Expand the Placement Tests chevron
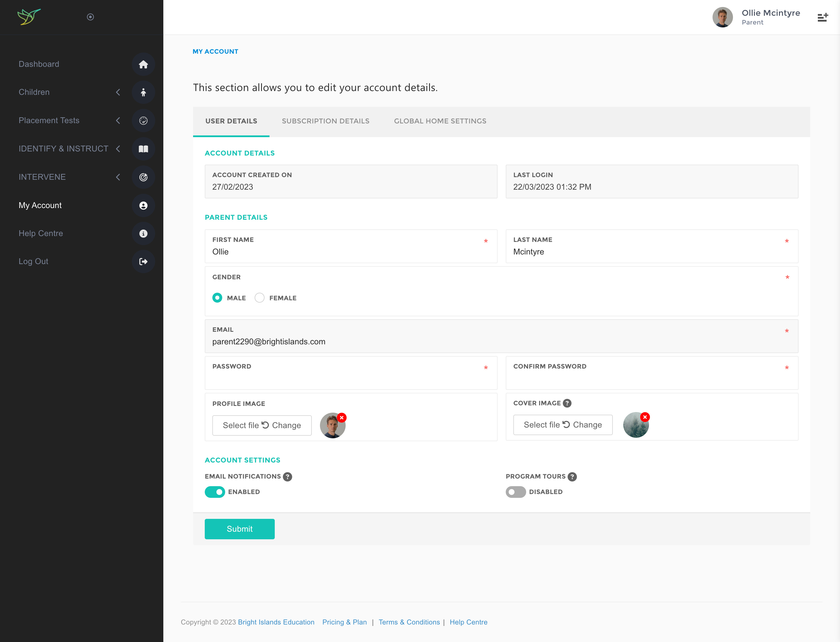Image resolution: width=840 pixels, height=642 pixels. click(x=118, y=121)
